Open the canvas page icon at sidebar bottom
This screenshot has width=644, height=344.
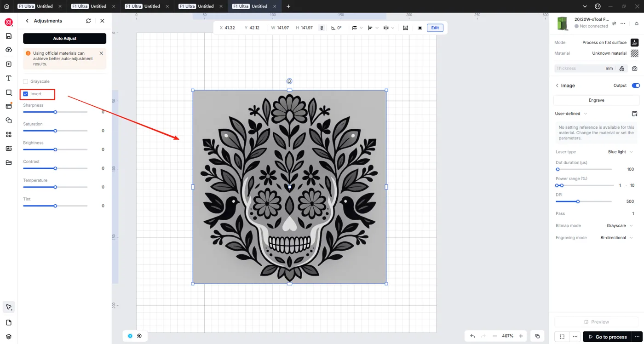(x=8, y=323)
